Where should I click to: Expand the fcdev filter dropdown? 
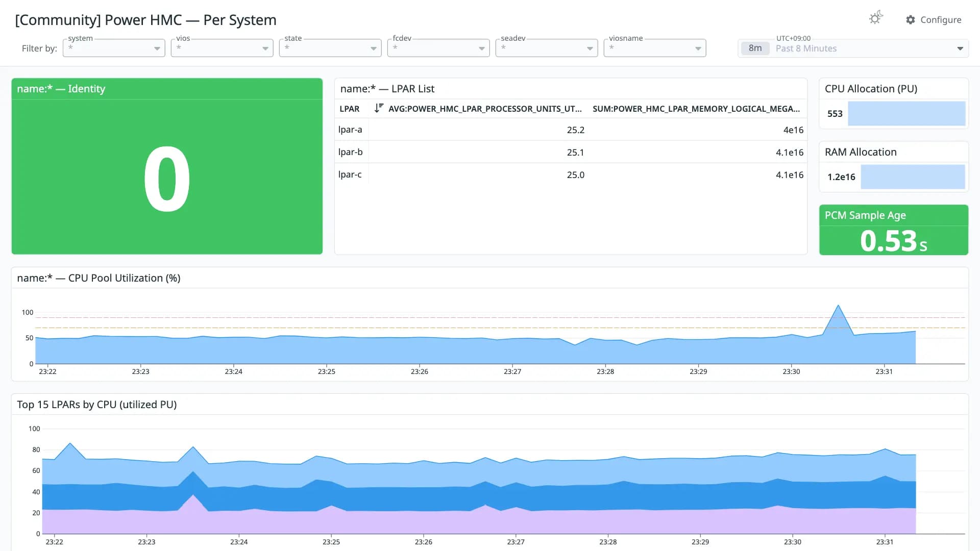438,48
